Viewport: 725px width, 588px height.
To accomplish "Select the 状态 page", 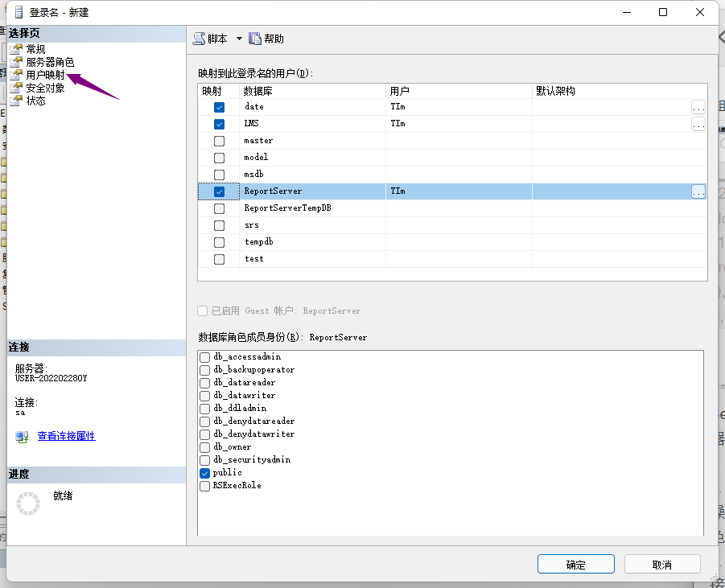I will (35, 101).
